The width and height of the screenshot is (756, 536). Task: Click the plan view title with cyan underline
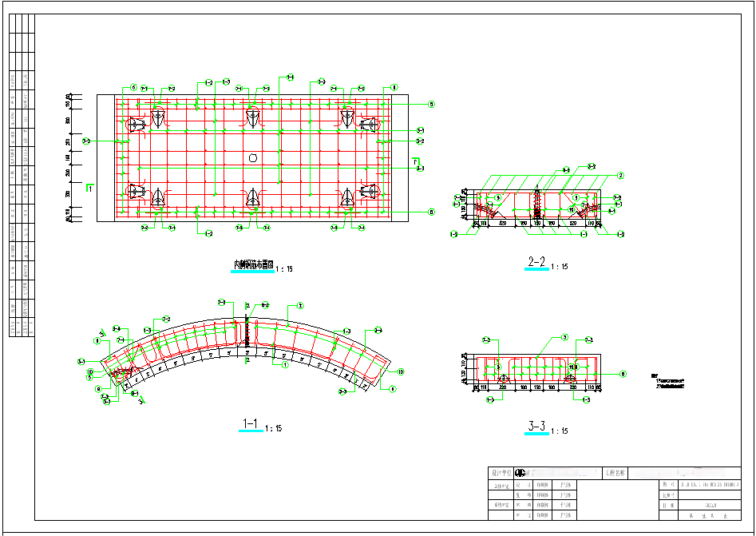(x=253, y=264)
